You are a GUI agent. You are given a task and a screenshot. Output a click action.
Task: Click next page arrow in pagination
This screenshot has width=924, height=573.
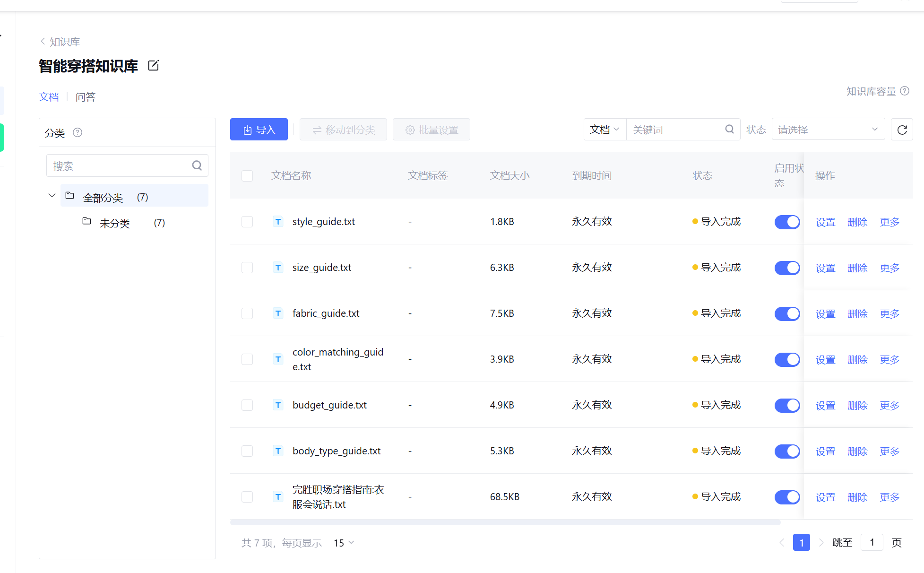(x=821, y=542)
